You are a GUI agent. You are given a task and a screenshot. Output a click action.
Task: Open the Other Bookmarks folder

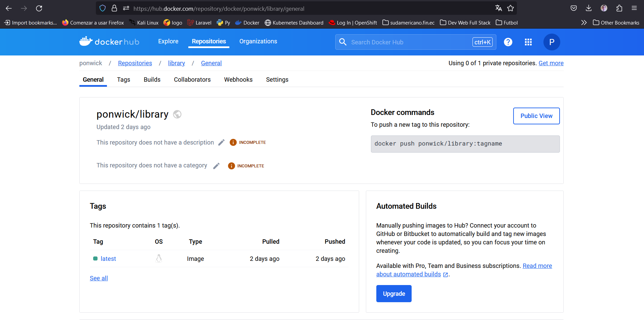616,23
